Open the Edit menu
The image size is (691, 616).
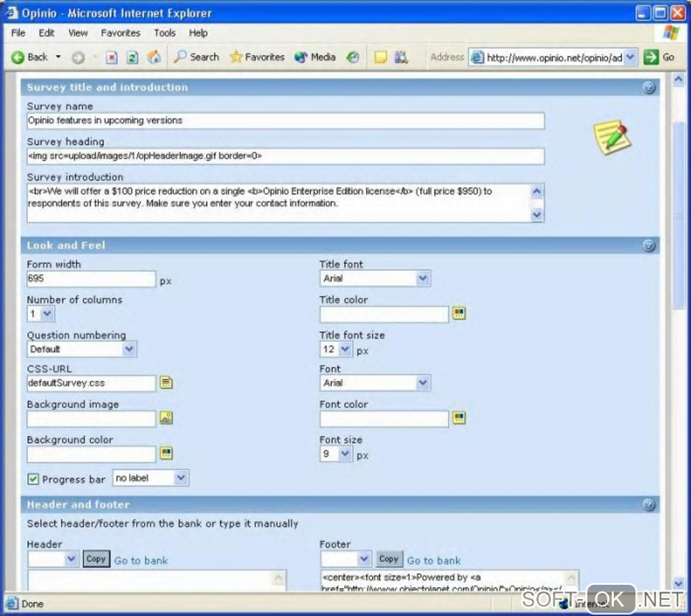click(46, 33)
